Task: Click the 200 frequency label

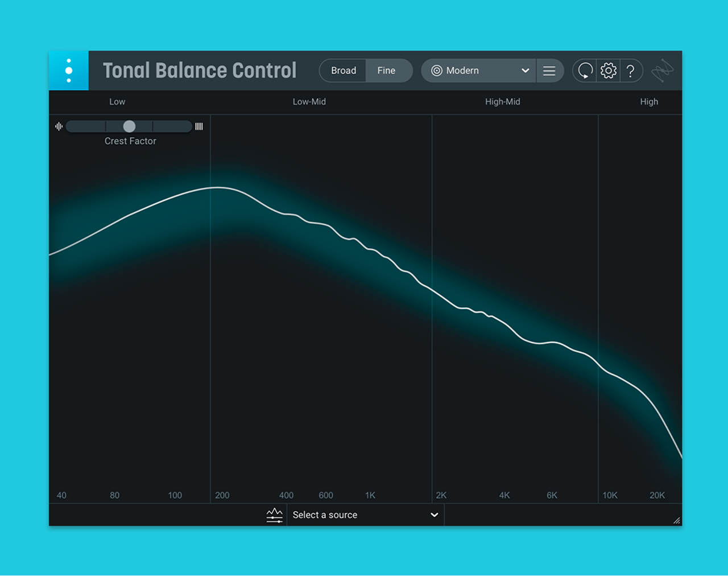Action: (222, 495)
